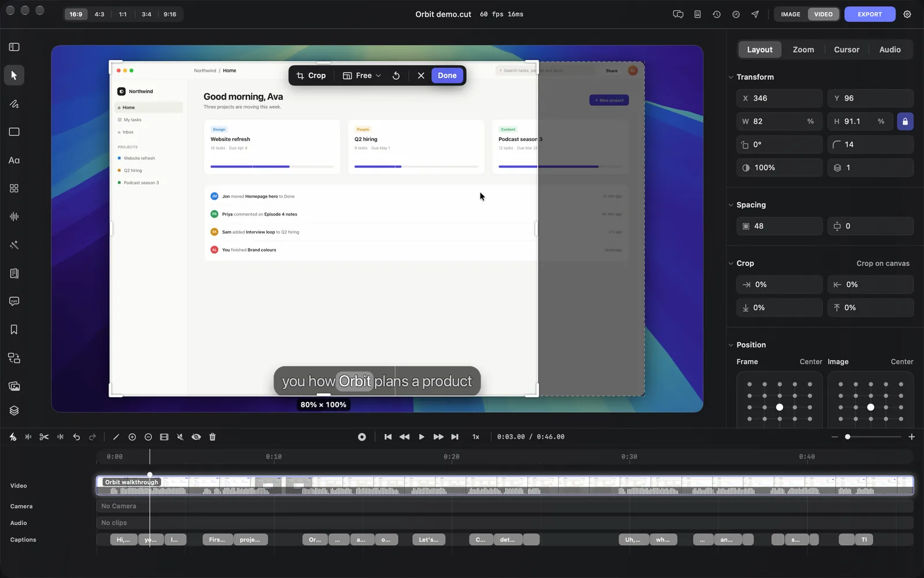The height and width of the screenshot is (578, 924).
Task: Select the Layout tab
Action: tap(759, 50)
